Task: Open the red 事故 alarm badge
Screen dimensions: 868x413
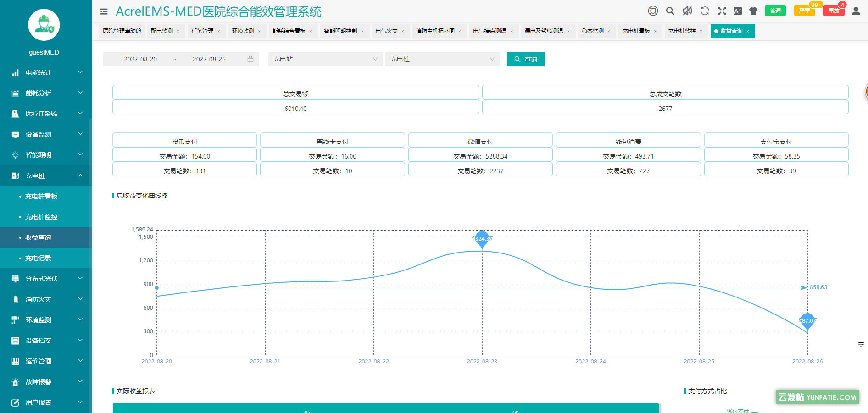Action: 834,11
